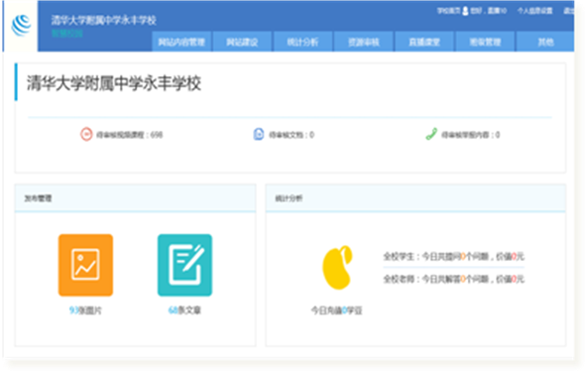Click the globe logo in the header
This screenshot has height=371, width=588.
pos(21,26)
